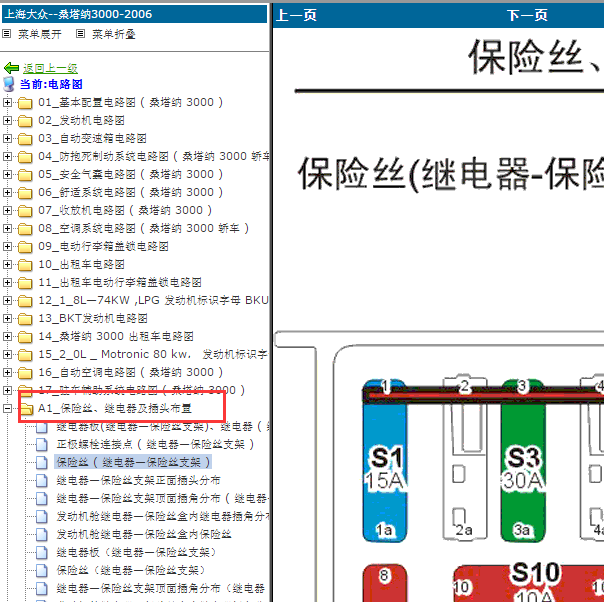Open 03_自动变速箱电路图 tree item
This screenshot has height=602, width=604.
coord(92,138)
